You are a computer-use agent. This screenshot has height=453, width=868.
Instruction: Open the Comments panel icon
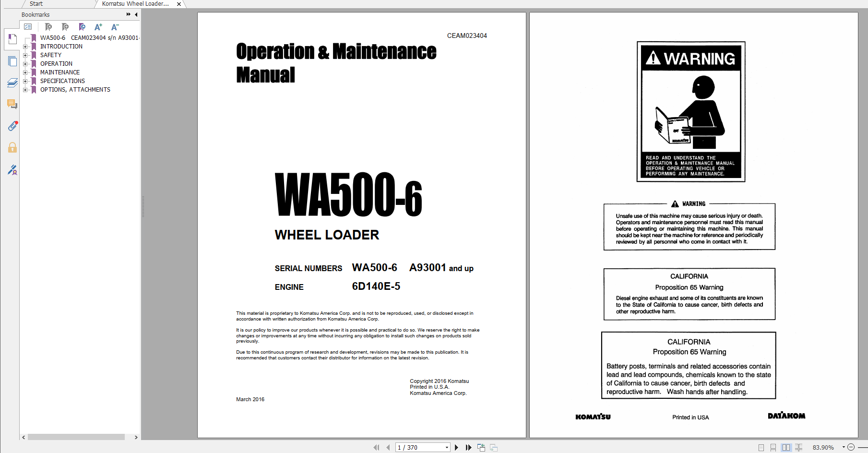(x=12, y=104)
